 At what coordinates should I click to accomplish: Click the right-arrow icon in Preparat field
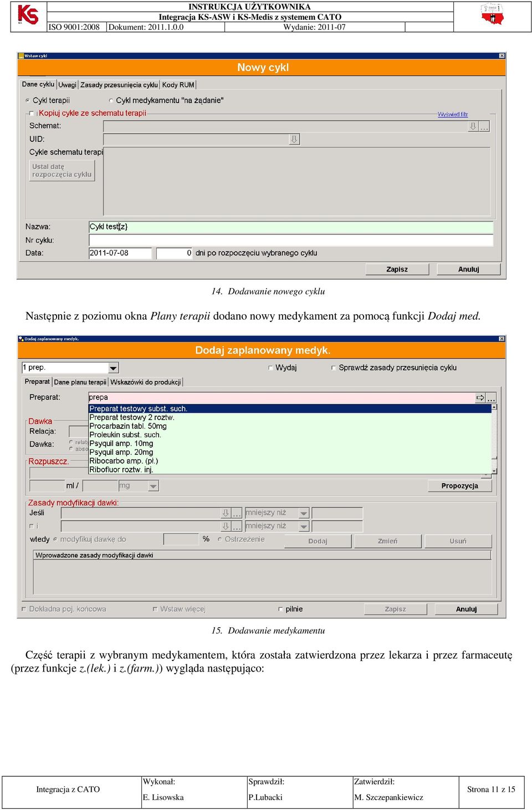480,398
